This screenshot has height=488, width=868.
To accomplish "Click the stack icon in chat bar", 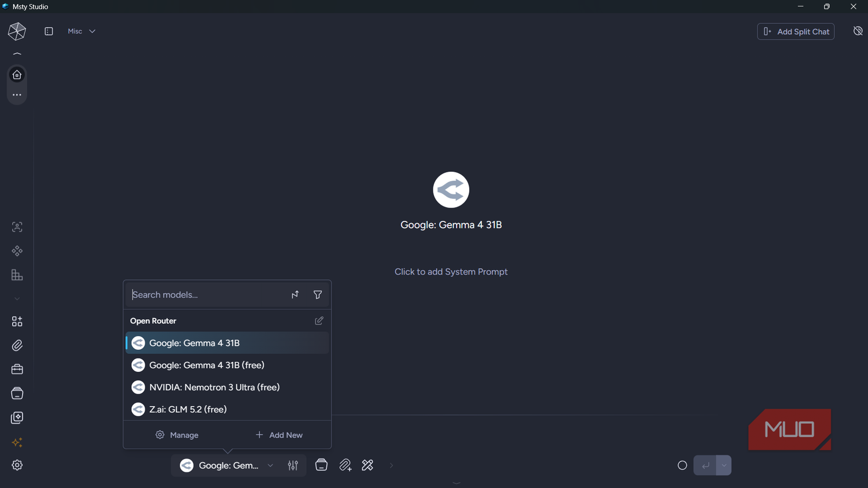I will click(321, 465).
